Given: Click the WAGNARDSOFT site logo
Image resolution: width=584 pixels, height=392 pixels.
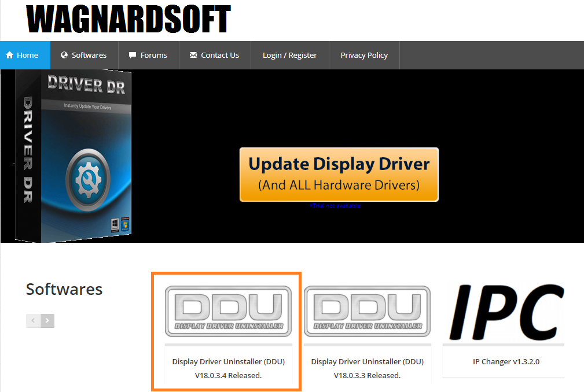Looking at the screenshot, I should tap(128, 19).
